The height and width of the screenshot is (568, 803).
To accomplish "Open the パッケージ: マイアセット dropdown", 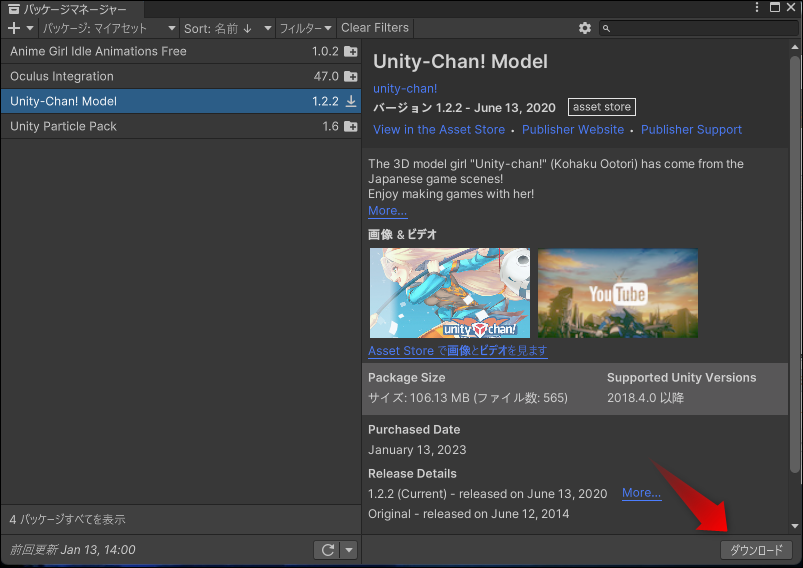I will [x=109, y=28].
